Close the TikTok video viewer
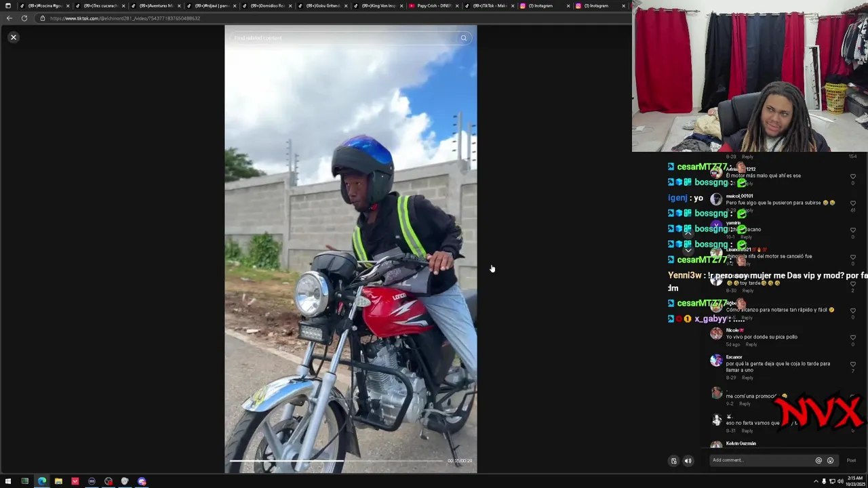The width and height of the screenshot is (868, 488). point(13,37)
